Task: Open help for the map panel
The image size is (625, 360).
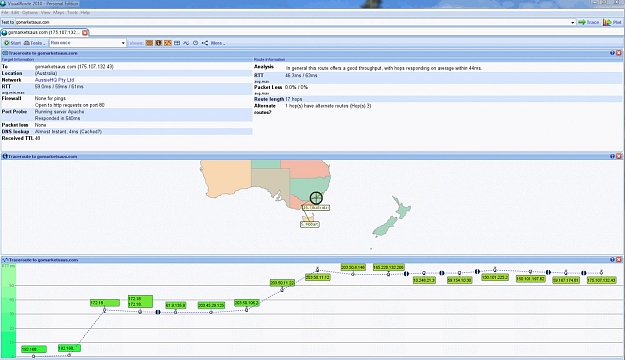Action: [612, 156]
